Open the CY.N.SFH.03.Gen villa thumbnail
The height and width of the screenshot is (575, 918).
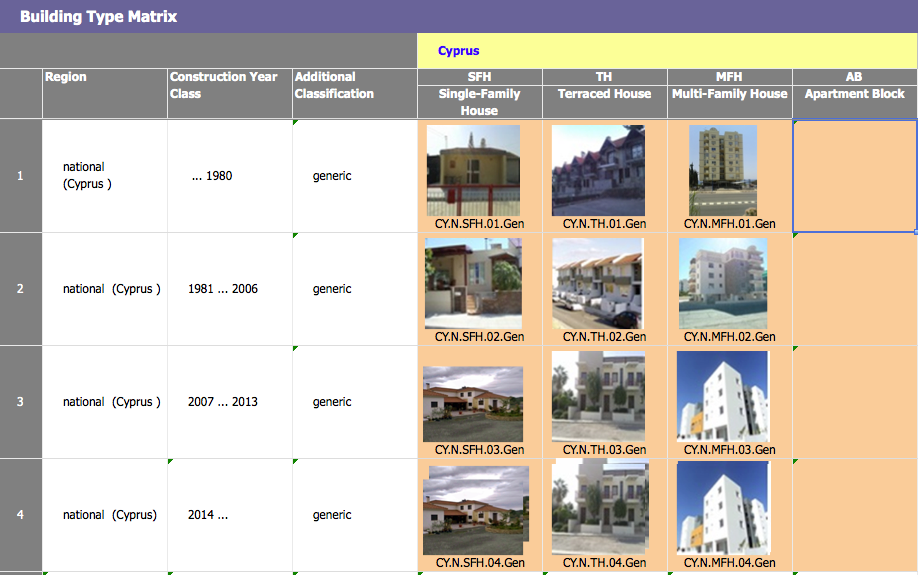coord(473,403)
